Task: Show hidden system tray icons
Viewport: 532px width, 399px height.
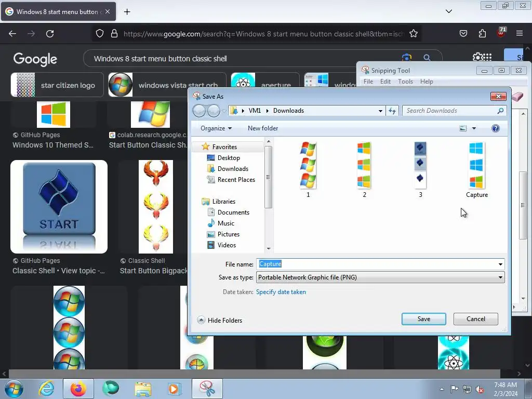Action: point(442,389)
